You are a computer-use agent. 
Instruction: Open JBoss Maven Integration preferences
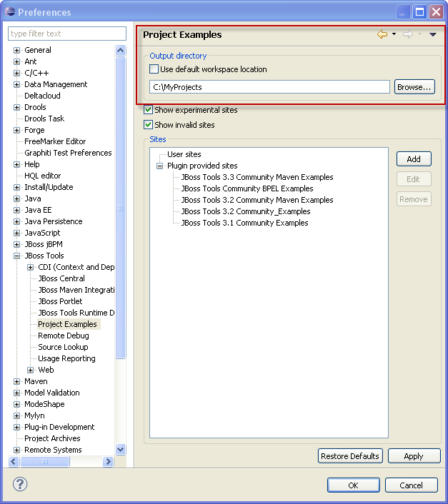(76, 290)
